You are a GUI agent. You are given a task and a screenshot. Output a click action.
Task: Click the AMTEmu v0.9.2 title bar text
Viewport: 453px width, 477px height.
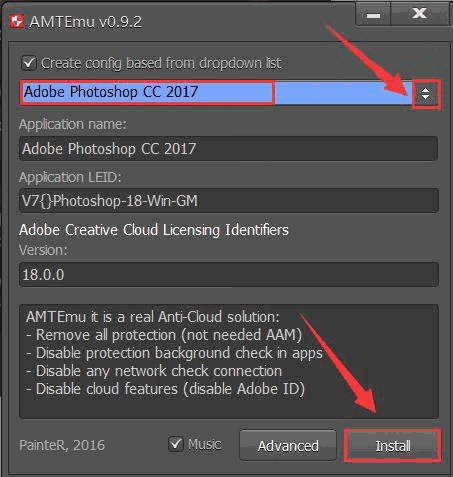pos(85,22)
